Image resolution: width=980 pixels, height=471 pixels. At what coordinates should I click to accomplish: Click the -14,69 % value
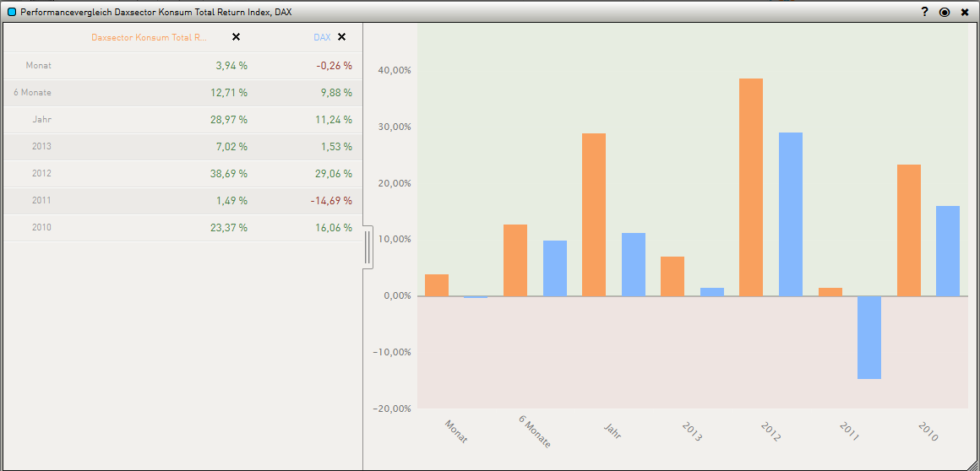tap(332, 201)
